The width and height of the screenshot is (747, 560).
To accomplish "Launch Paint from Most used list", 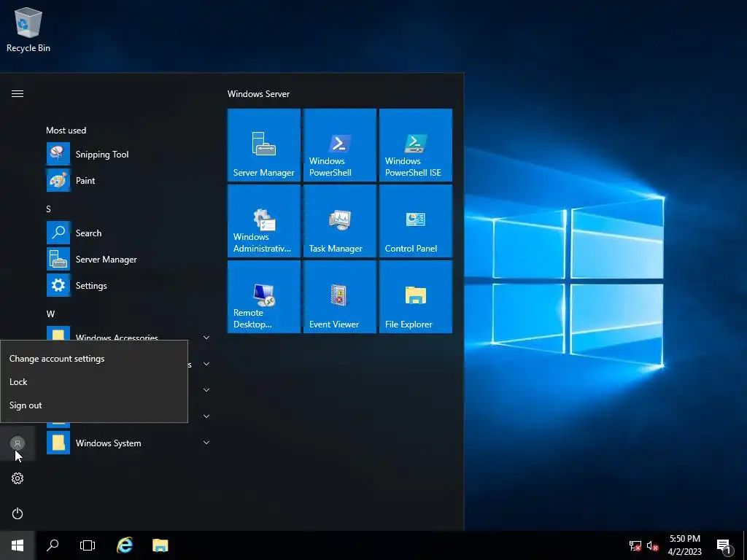I will pyautogui.click(x=128, y=181).
